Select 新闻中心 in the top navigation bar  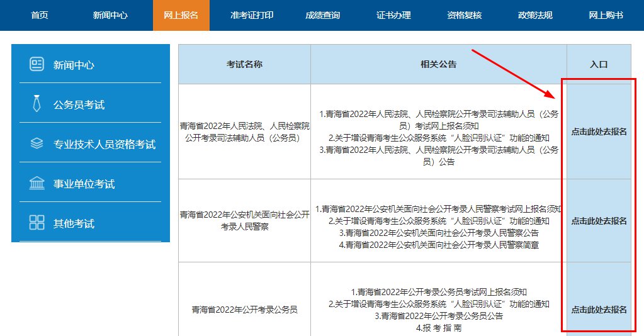pos(110,15)
